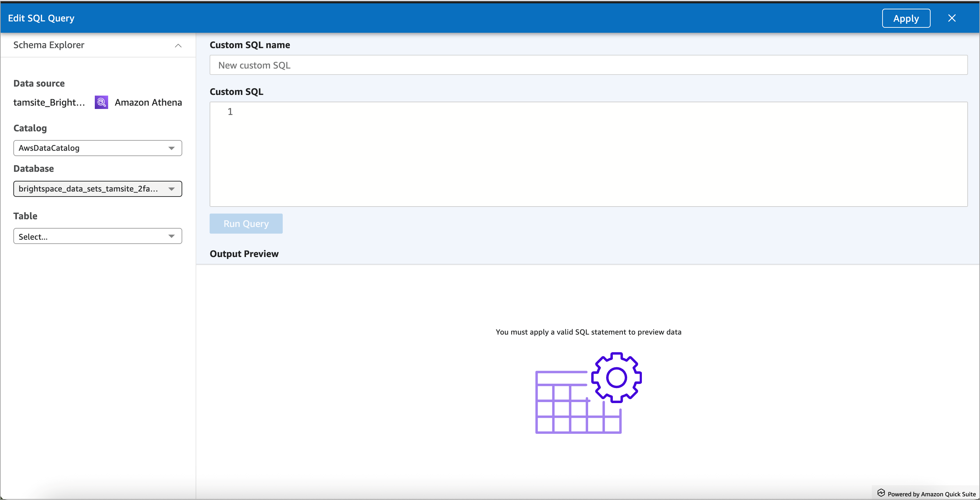Open the Database dropdown showing brightspace_data_sets_tamsite
980x500 pixels.
tap(97, 189)
